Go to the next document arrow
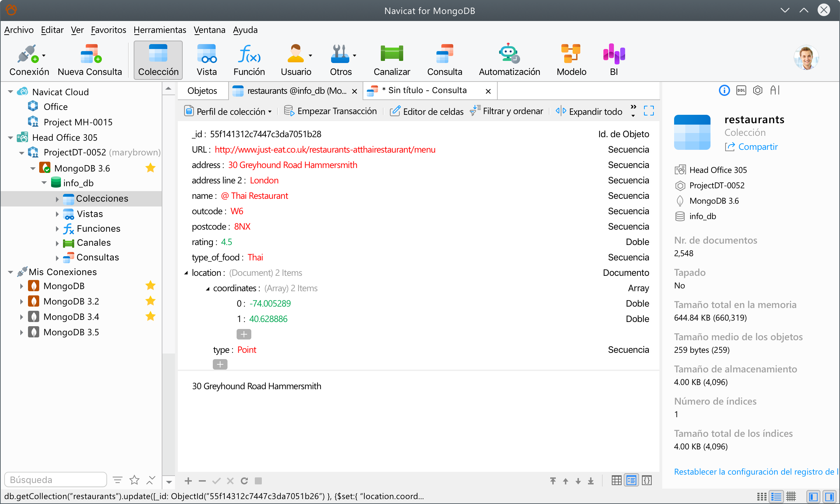 coord(578,481)
